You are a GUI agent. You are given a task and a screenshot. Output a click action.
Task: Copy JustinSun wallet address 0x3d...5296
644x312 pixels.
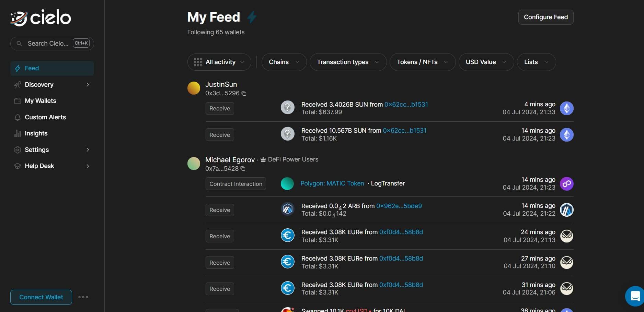tap(244, 93)
